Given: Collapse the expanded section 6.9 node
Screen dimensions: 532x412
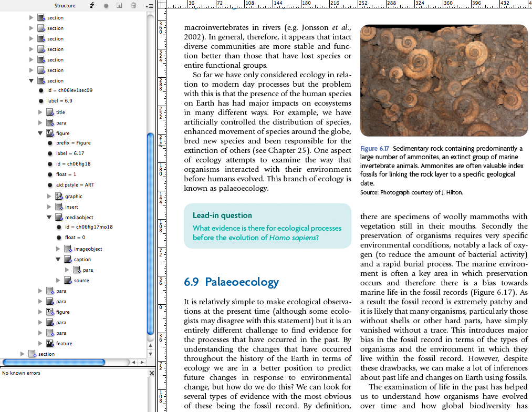Looking at the screenshot, I should (x=32, y=80).
